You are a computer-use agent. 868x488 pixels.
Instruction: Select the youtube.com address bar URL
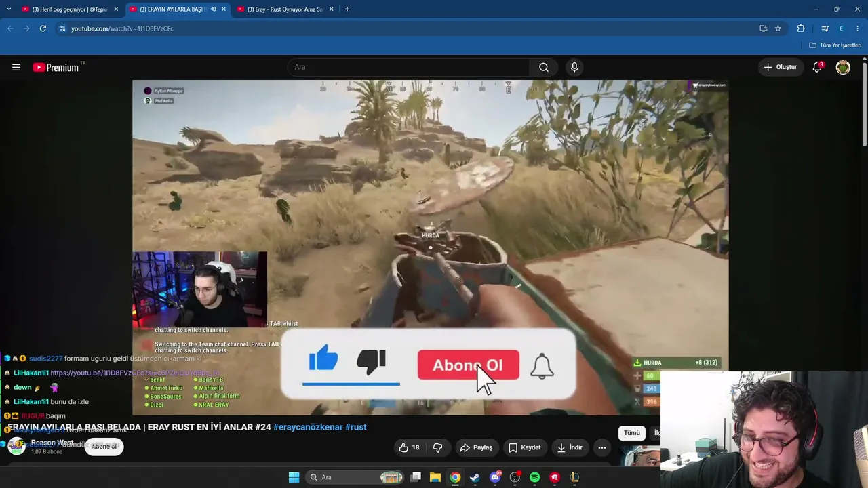[122, 28]
